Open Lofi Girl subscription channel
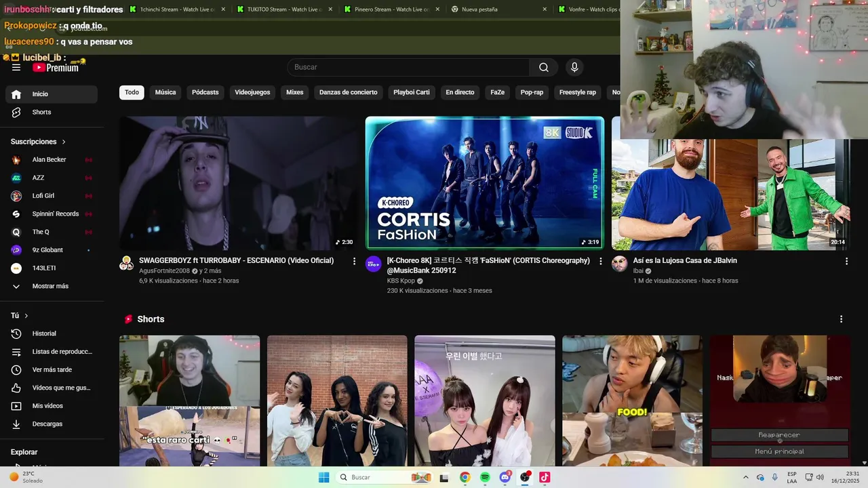 (x=52, y=196)
